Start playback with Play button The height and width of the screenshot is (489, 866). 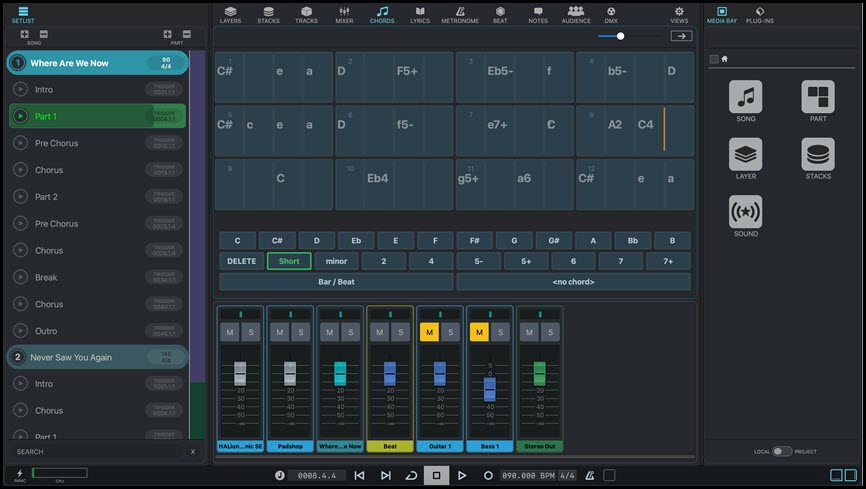(x=462, y=475)
